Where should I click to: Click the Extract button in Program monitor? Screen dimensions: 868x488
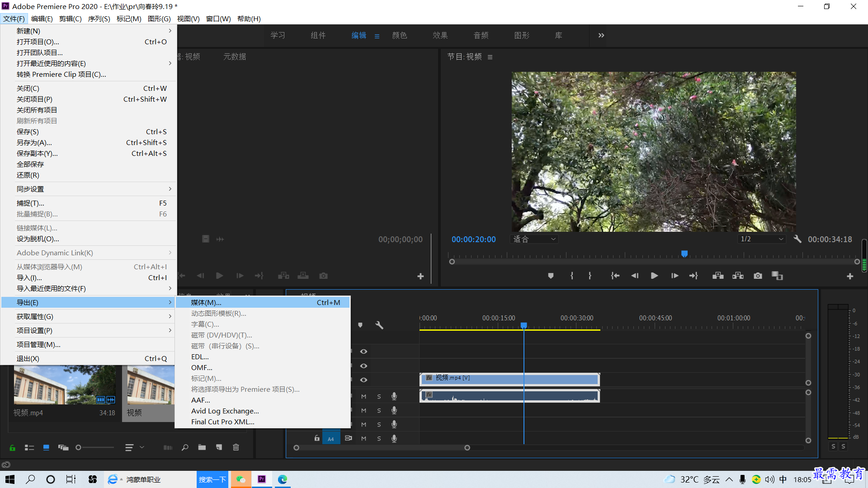738,276
